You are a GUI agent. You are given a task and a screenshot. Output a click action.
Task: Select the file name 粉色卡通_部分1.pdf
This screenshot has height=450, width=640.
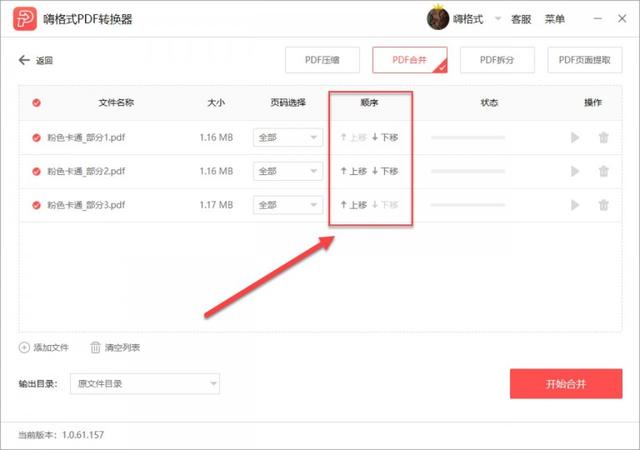coord(86,138)
